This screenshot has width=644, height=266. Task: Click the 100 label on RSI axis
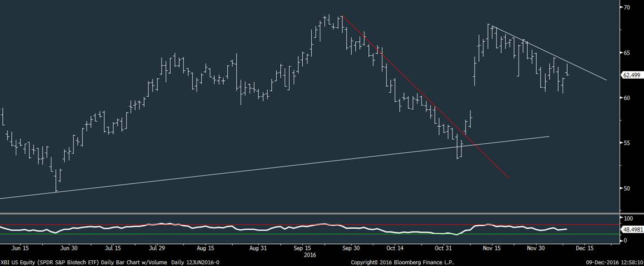tap(628, 218)
